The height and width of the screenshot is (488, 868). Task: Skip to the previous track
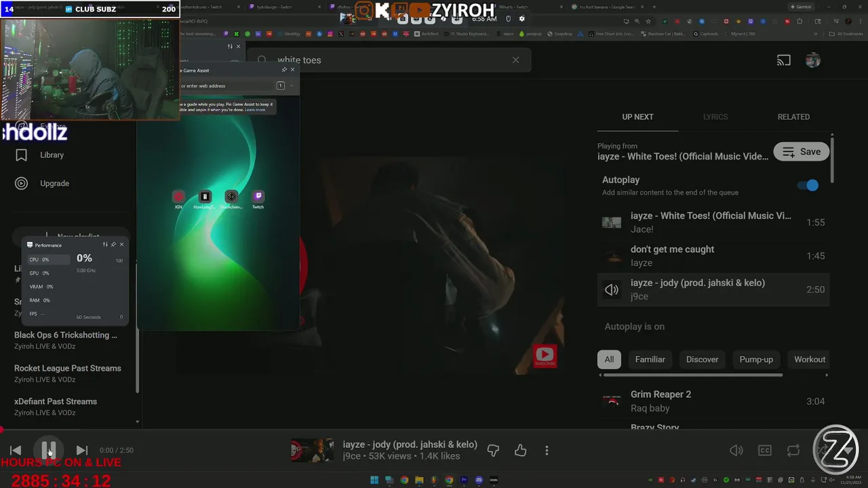click(x=16, y=450)
